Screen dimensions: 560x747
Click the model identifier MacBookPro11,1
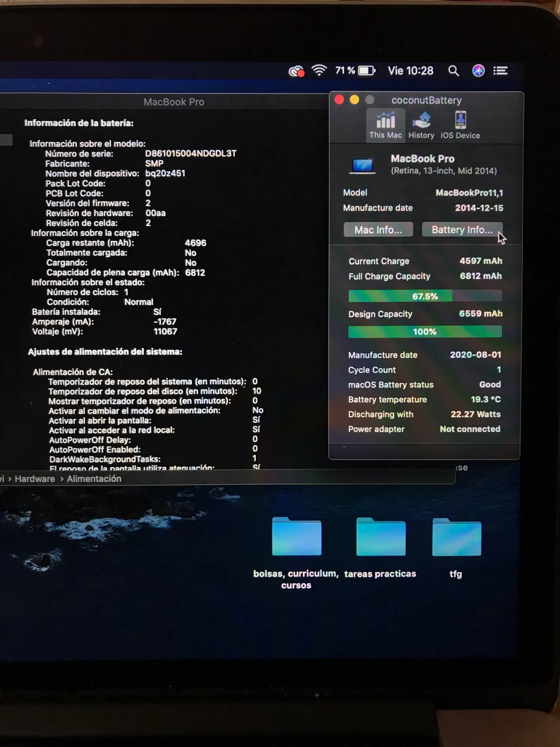pos(469,193)
